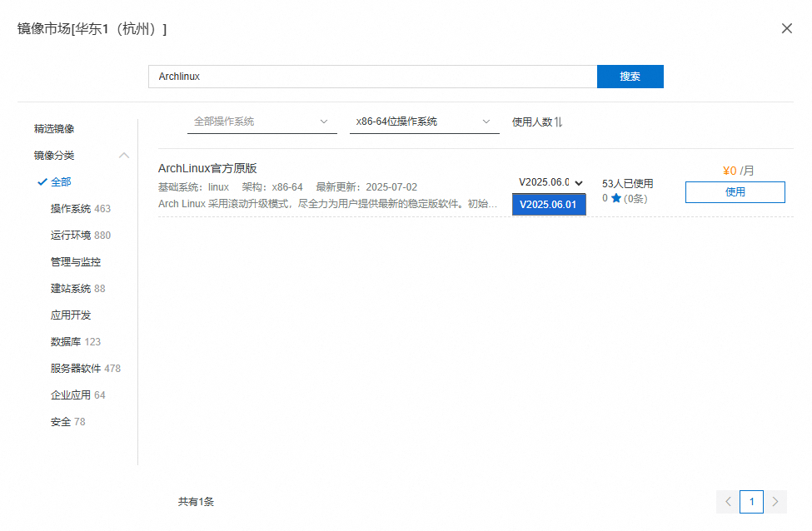Open the ArchLinux官方原版 image title
Screen dimensions: 812x531
[x=207, y=169]
